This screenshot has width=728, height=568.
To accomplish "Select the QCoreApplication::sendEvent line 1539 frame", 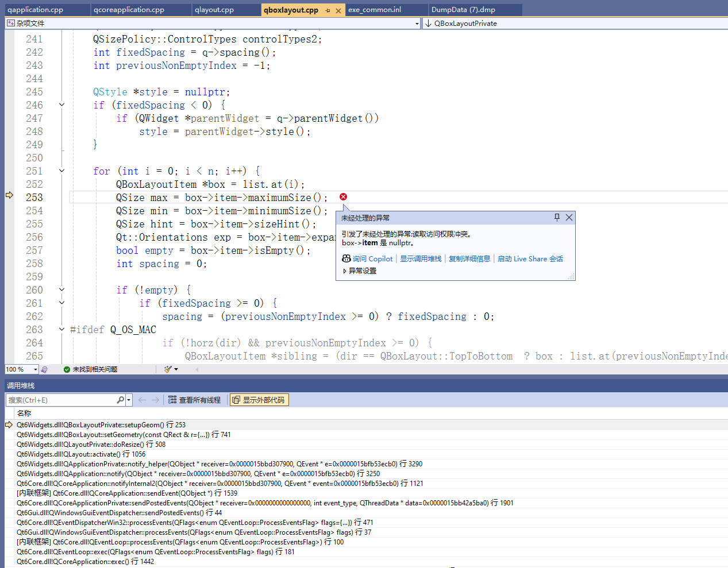I will click(127, 493).
